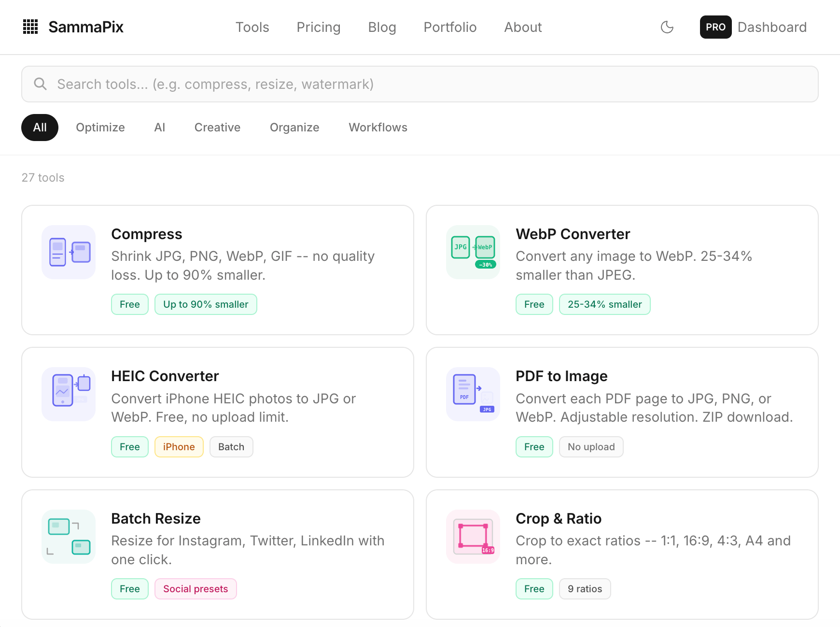Open the Compress tool icon

point(69,252)
